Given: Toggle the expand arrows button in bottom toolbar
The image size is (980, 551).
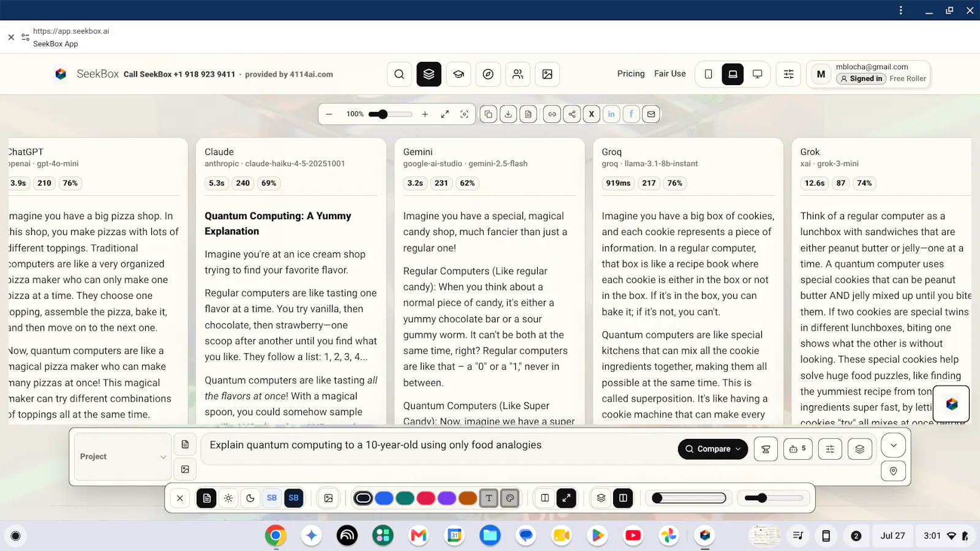Looking at the screenshot, I should (567, 498).
